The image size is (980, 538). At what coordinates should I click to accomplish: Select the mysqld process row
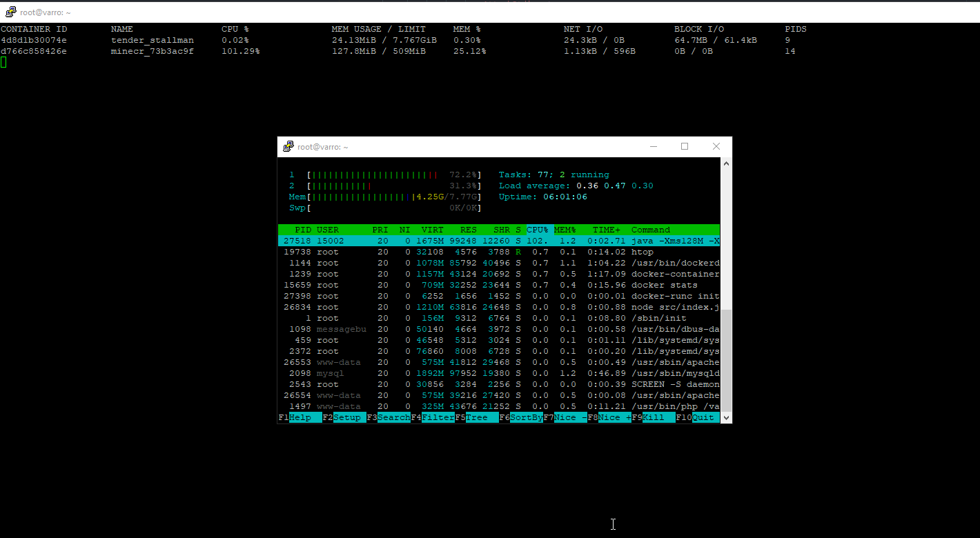498,373
